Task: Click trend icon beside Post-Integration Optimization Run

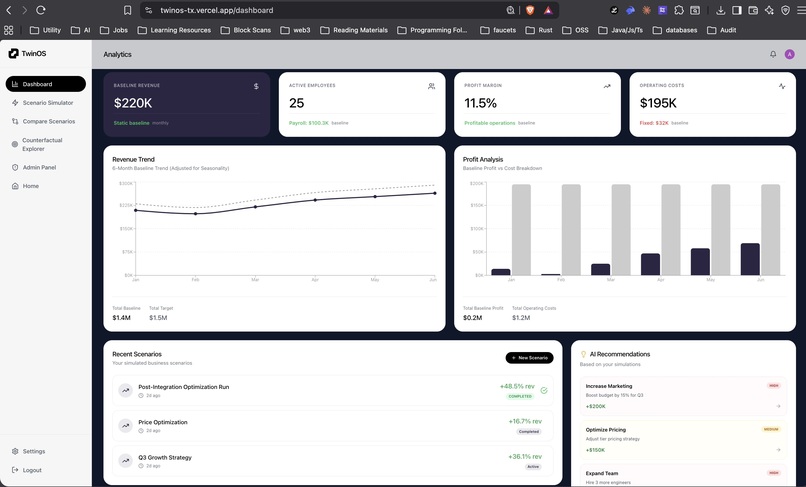Action: [125, 390]
